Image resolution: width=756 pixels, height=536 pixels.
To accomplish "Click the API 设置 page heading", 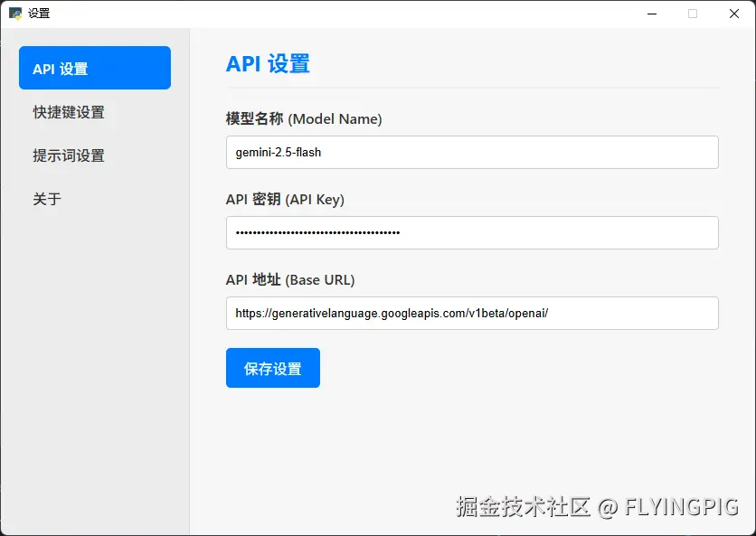I will coord(268,63).
